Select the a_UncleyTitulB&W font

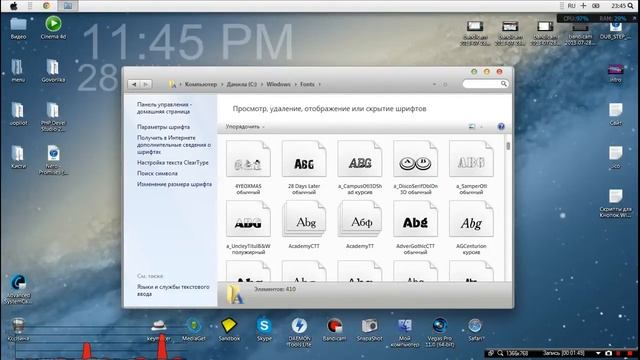[x=248, y=227]
